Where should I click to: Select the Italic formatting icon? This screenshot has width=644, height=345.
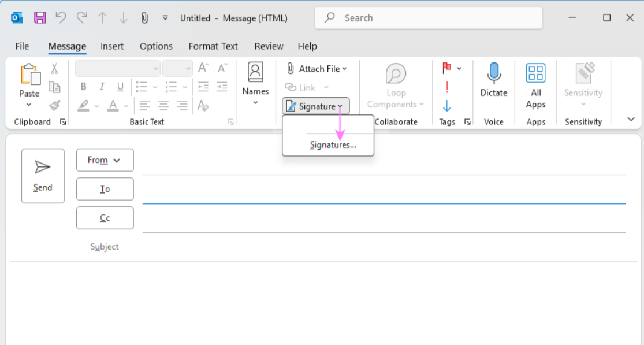(102, 87)
